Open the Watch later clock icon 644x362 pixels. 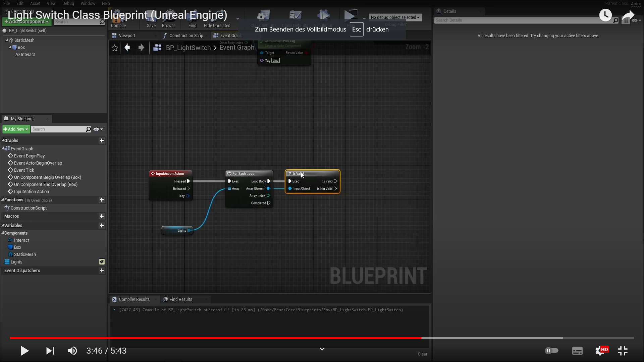[x=605, y=15]
